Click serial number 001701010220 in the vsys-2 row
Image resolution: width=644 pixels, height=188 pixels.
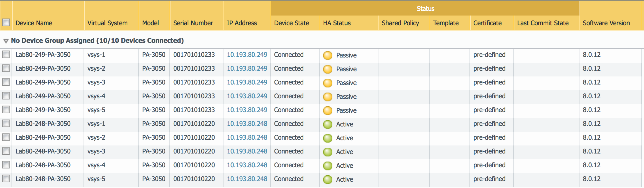[194, 137]
